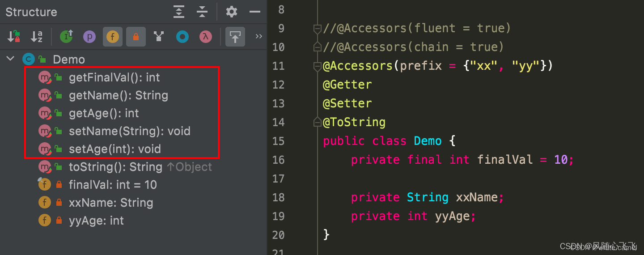Image resolution: width=644 pixels, height=255 pixels.
Task: Open Structure panel gear options
Action: point(232,12)
